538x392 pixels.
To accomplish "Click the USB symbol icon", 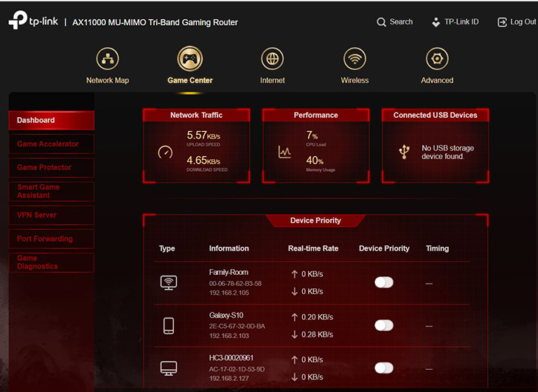I will pyautogui.click(x=404, y=152).
